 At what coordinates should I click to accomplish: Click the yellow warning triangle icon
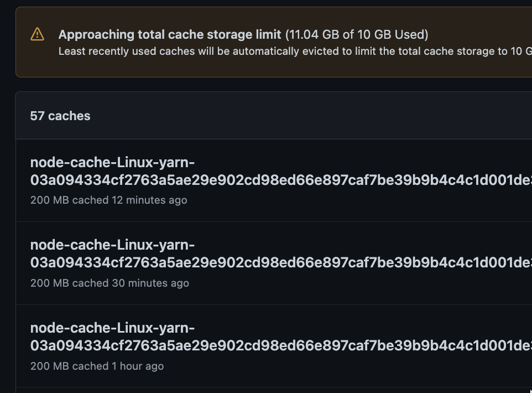(x=37, y=34)
